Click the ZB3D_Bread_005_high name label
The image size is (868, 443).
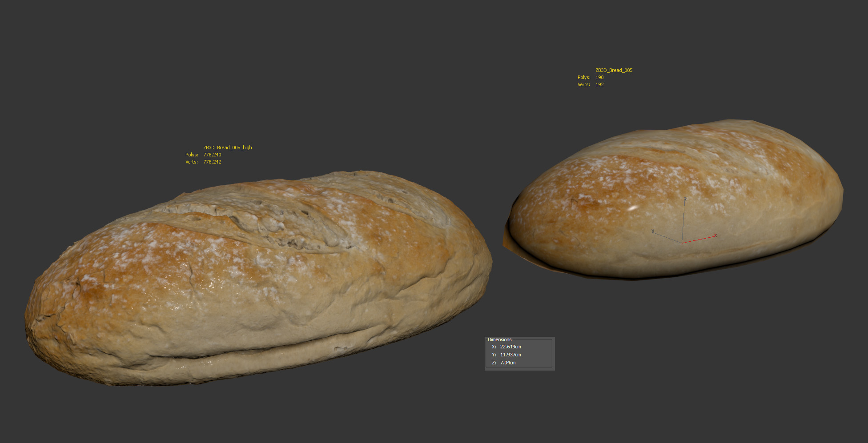(x=227, y=148)
